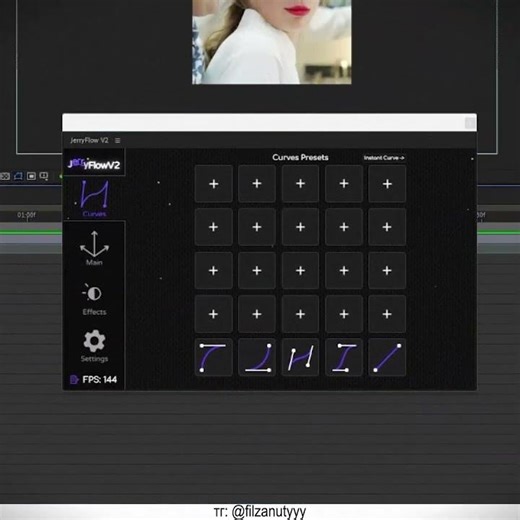Apply the S-shaped curve preset

coord(300,358)
